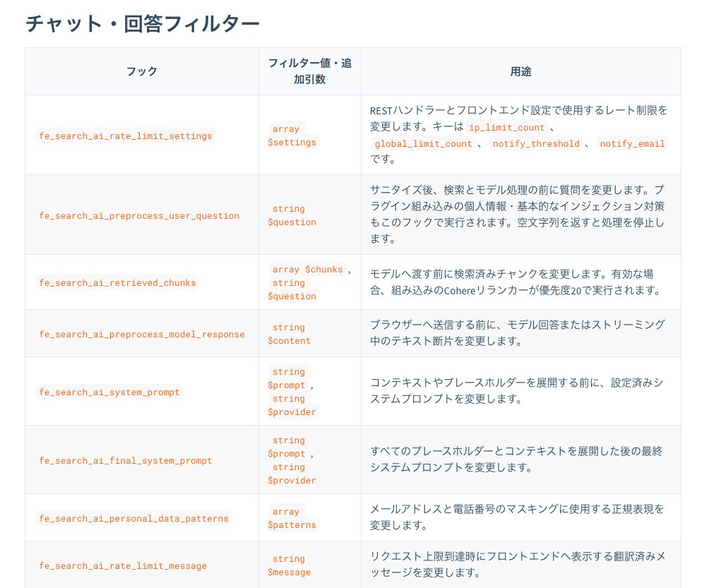The image size is (704, 588).
Task: Select fe_search_ai_preprocess_user_question hook code
Action: pyautogui.click(x=139, y=215)
